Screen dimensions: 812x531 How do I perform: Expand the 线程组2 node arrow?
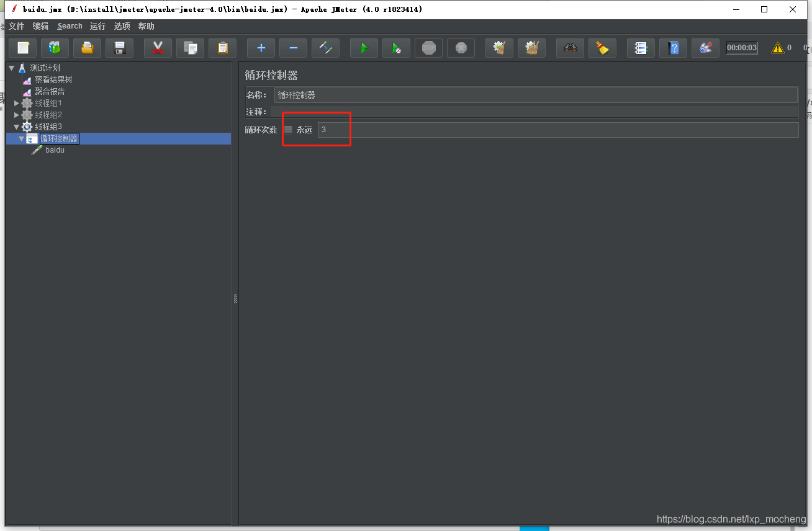point(17,115)
